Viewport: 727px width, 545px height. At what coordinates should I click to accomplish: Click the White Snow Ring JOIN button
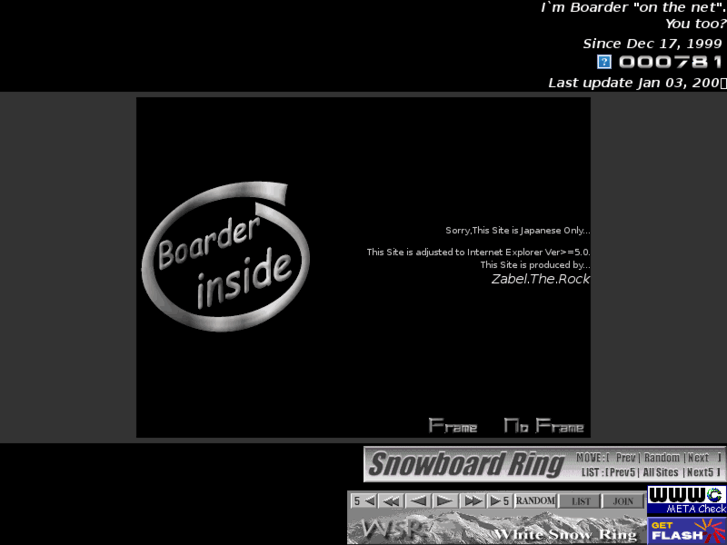pyautogui.click(x=623, y=501)
